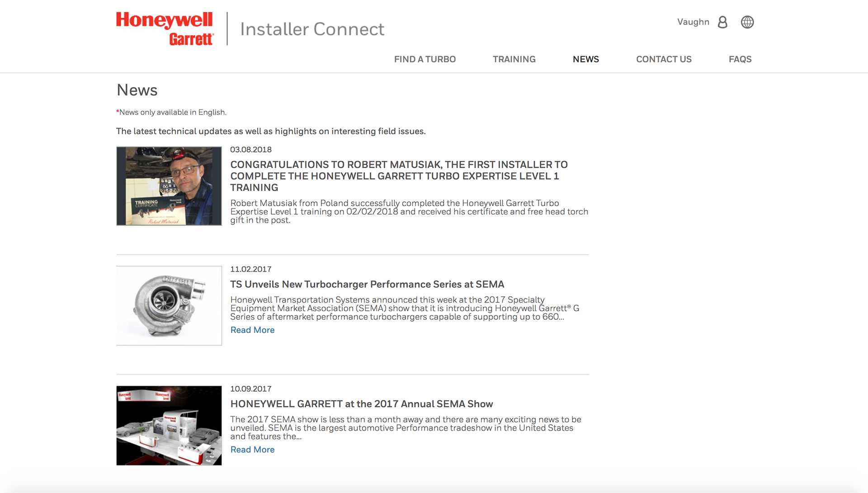Image resolution: width=868 pixels, height=493 pixels.
Task: Read More on the SEMA Show article
Action: [x=252, y=450]
